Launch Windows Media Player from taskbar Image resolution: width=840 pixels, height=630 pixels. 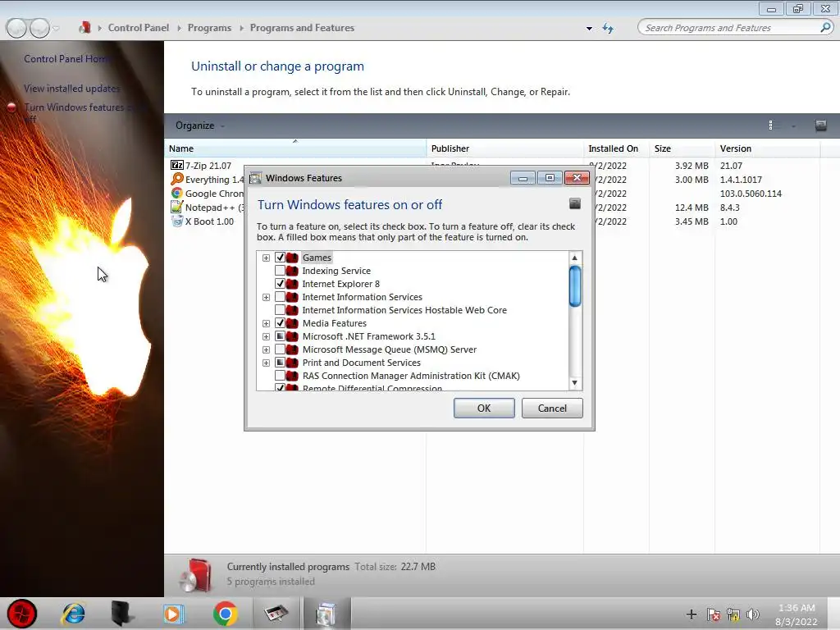coord(173,614)
